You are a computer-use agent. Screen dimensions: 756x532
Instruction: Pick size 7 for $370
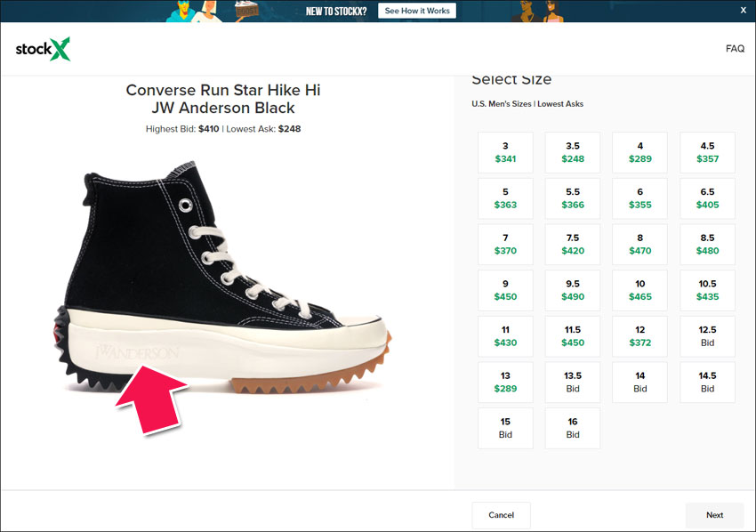tap(505, 244)
